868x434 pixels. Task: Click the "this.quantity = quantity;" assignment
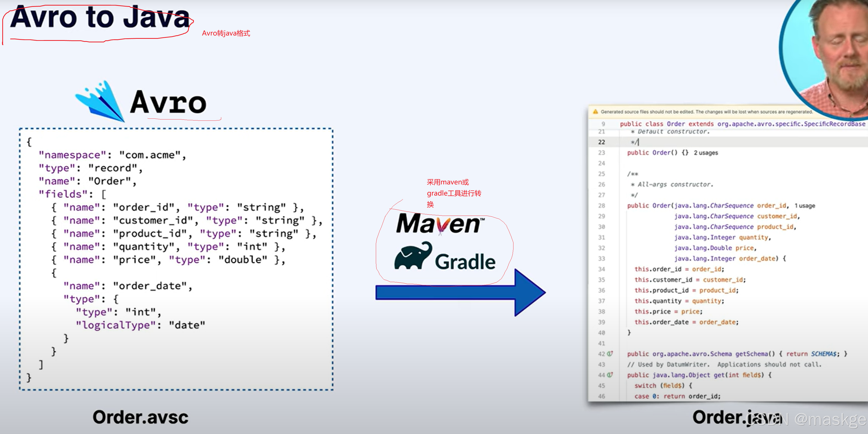tap(679, 301)
